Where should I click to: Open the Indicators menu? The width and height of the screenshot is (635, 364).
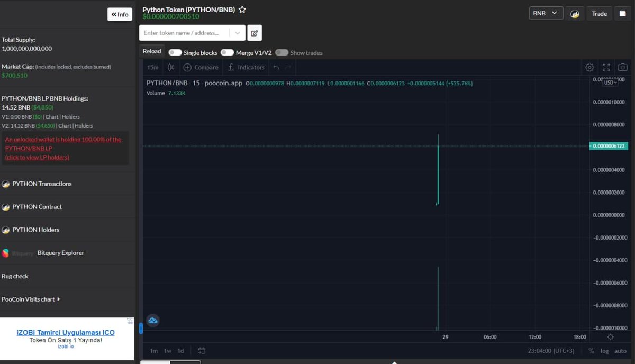[246, 67]
